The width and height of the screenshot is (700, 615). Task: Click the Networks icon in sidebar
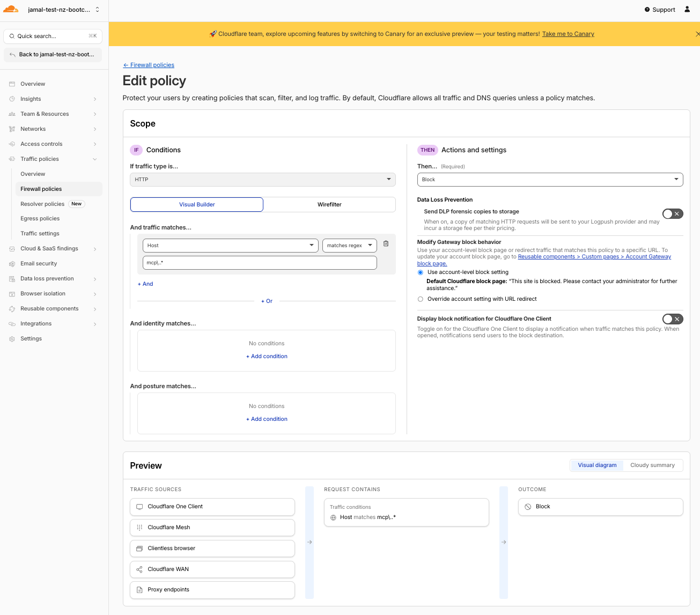tap(12, 129)
